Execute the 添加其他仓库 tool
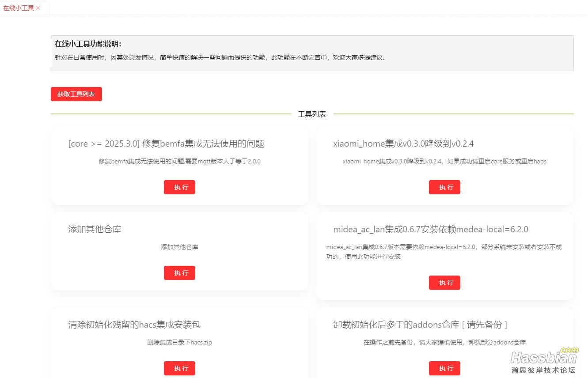Viewport: 588px width, 378px height. pyautogui.click(x=179, y=273)
